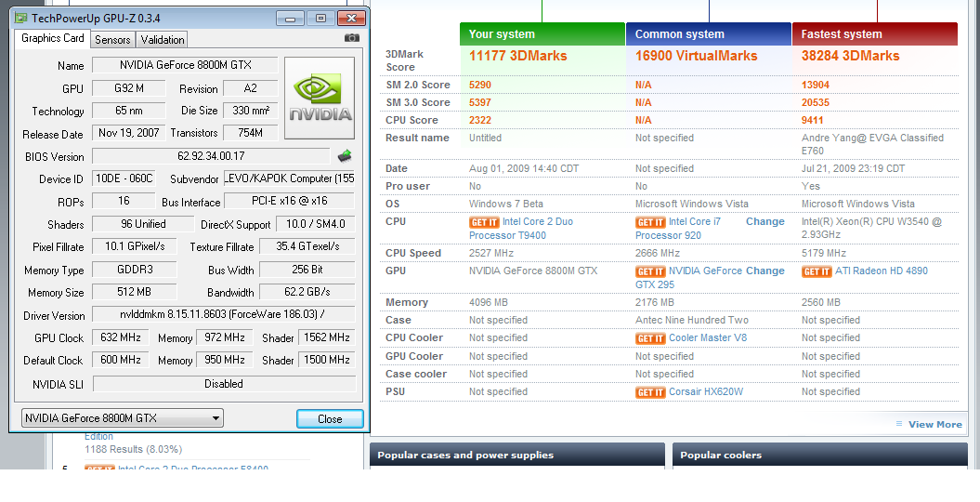Click the Name field showing GeForce 8800M GTX

tap(185, 65)
